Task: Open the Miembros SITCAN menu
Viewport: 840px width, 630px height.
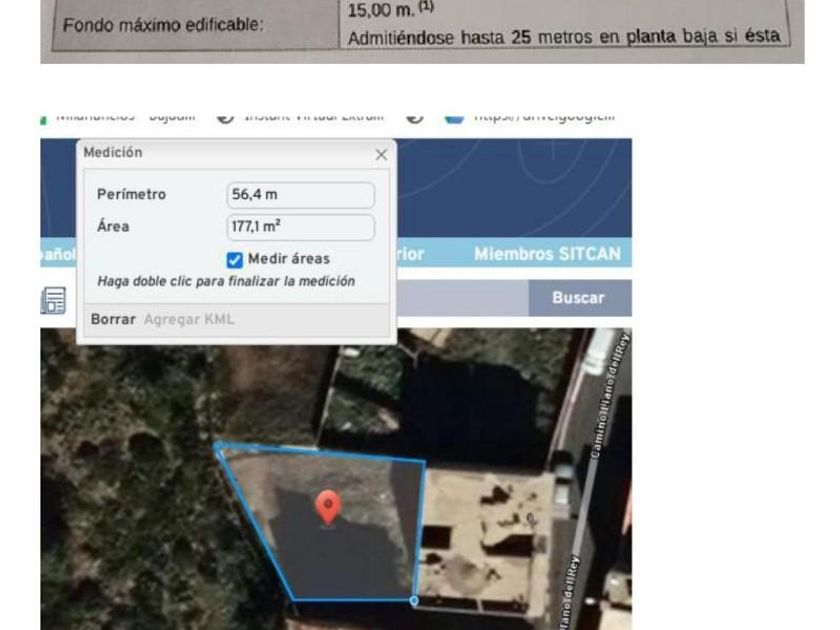Action: [x=548, y=253]
